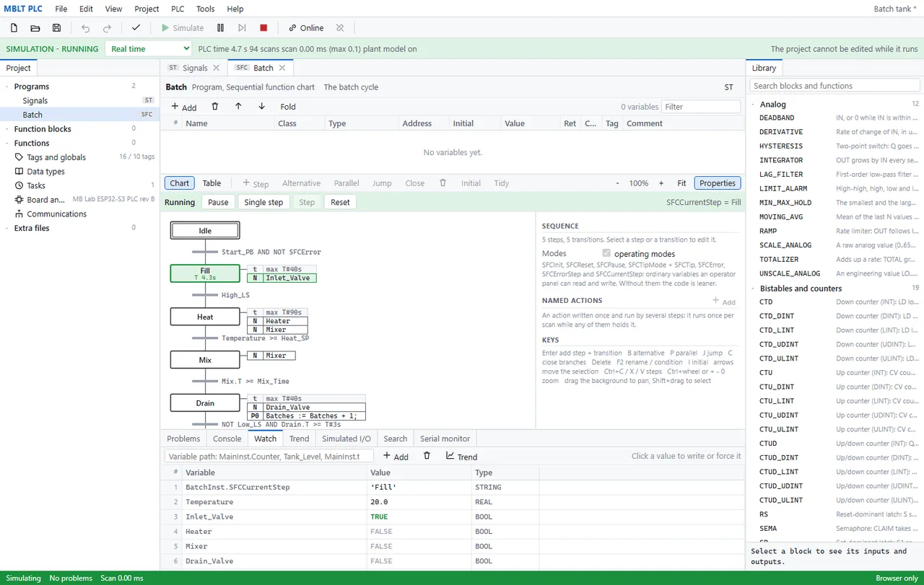The width and height of the screenshot is (924, 585).
Task: Click the Search blocks and functions field
Action: [834, 86]
